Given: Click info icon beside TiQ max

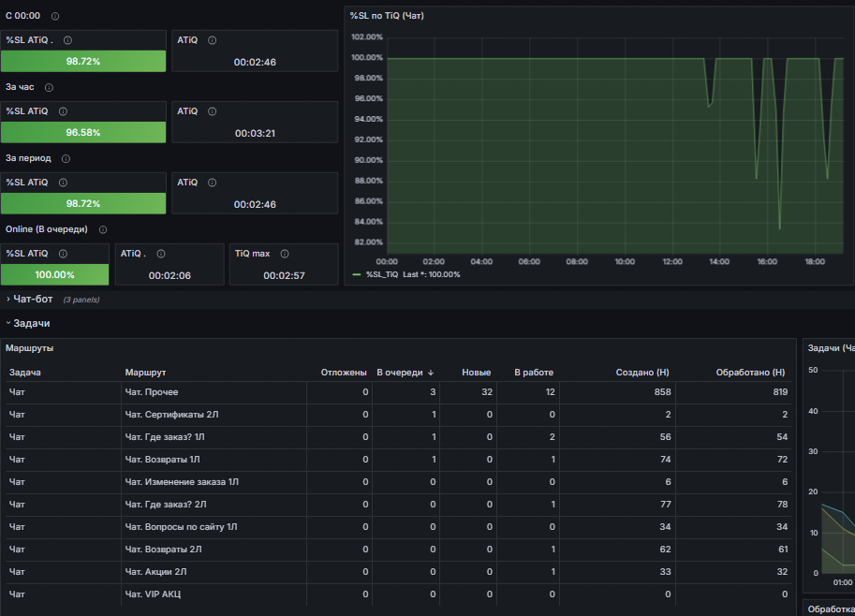Looking at the screenshot, I should (285, 254).
